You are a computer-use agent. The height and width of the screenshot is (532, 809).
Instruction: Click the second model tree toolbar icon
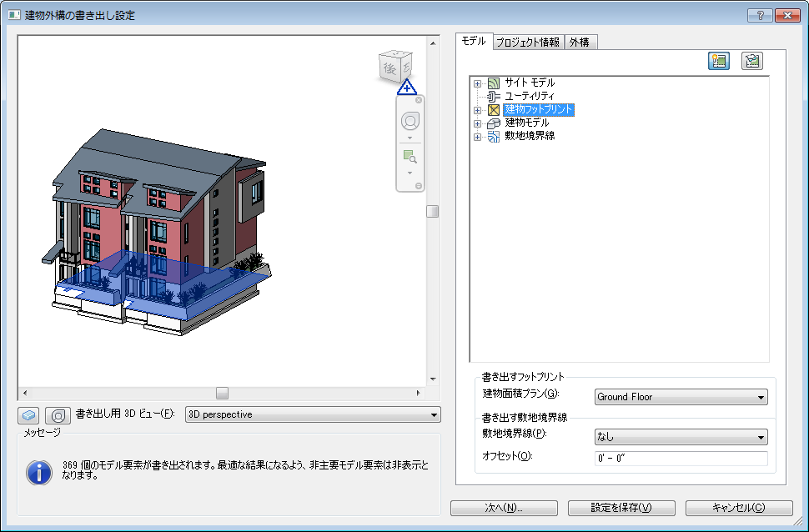[x=752, y=61]
